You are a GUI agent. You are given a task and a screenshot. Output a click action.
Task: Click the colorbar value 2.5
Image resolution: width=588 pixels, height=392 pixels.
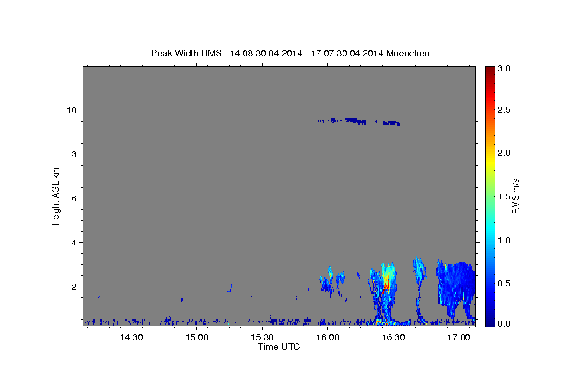(504, 110)
